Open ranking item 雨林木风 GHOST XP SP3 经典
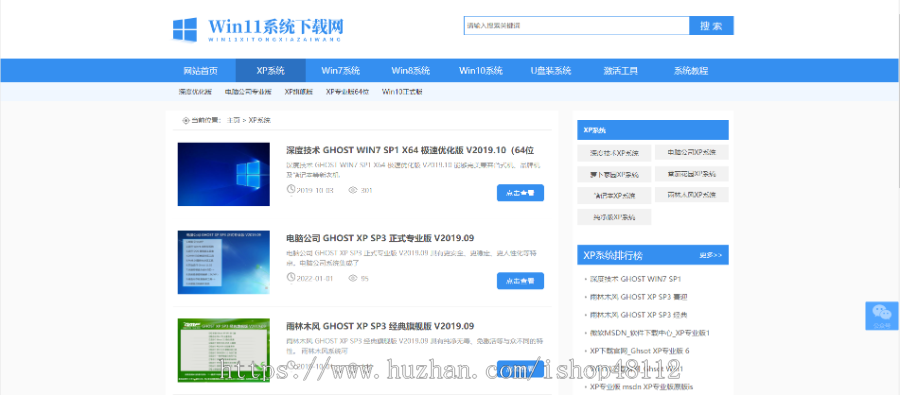 638,315
